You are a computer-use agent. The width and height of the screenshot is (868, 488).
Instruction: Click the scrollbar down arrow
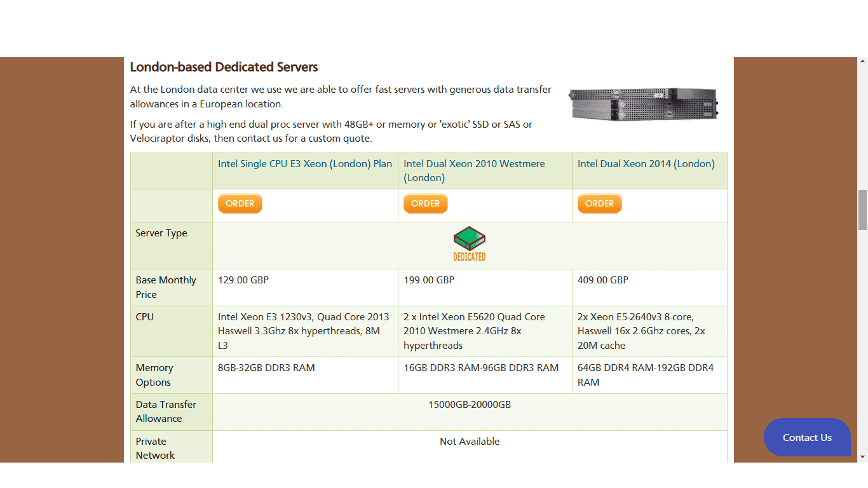click(862, 457)
